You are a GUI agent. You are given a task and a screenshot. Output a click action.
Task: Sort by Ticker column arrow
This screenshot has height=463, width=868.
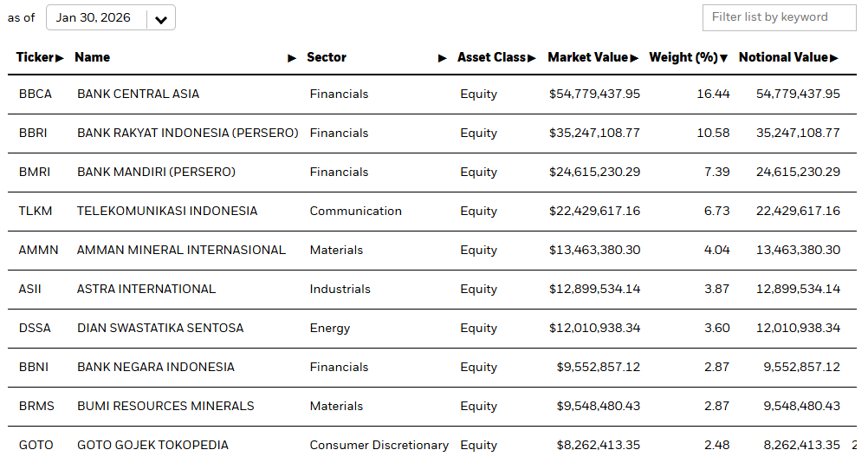pos(60,58)
